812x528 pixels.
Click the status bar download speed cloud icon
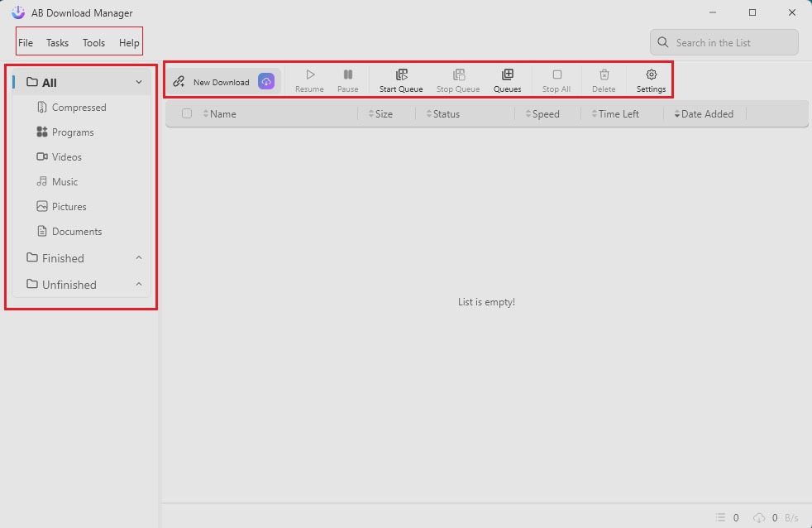759,517
